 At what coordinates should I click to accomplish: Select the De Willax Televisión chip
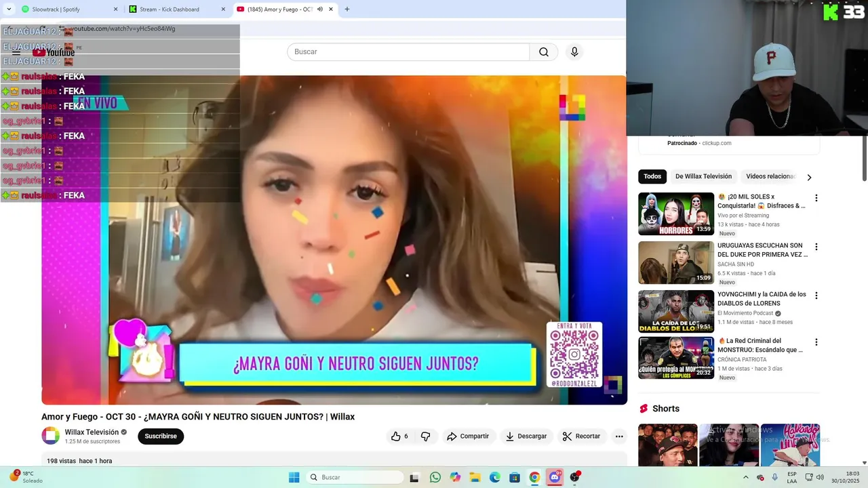pyautogui.click(x=703, y=176)
